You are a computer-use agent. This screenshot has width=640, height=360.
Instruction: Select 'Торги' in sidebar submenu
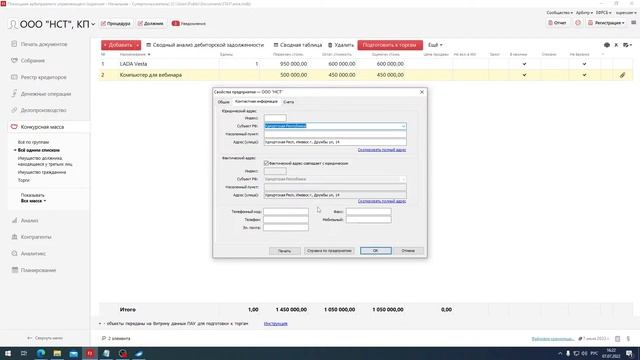(24, 180)
